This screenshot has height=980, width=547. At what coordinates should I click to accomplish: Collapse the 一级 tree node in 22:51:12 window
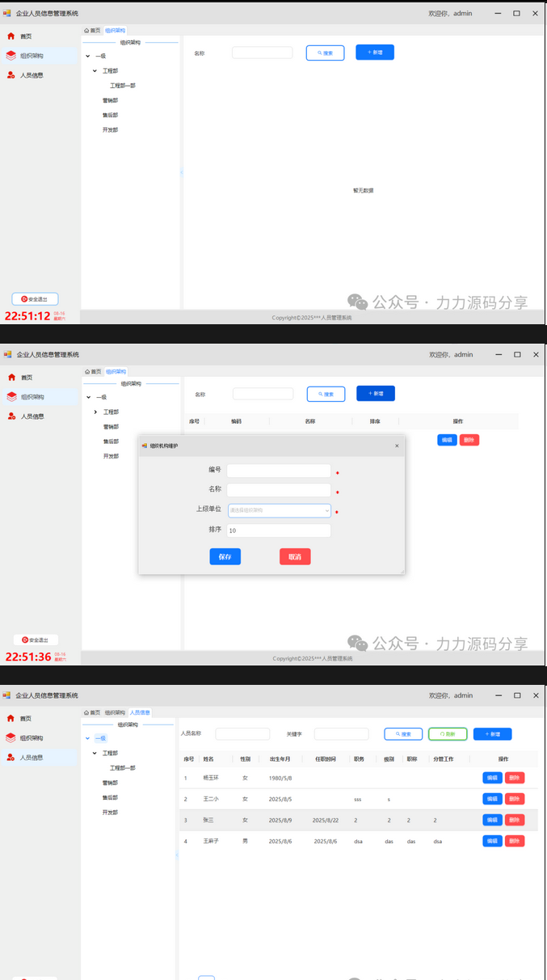pos(88,56)
